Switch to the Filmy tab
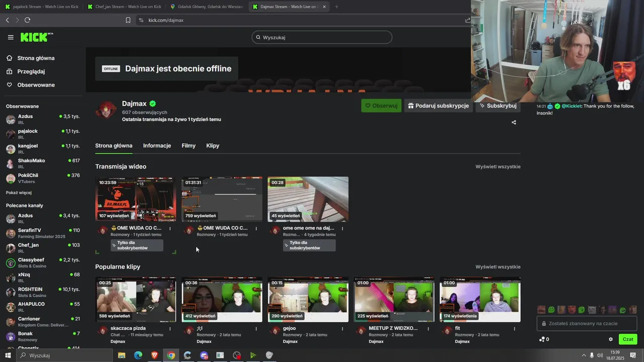Image resolution: width=644 pixels, height=362 pixels. pyautogui.click(x=189, y=145)
